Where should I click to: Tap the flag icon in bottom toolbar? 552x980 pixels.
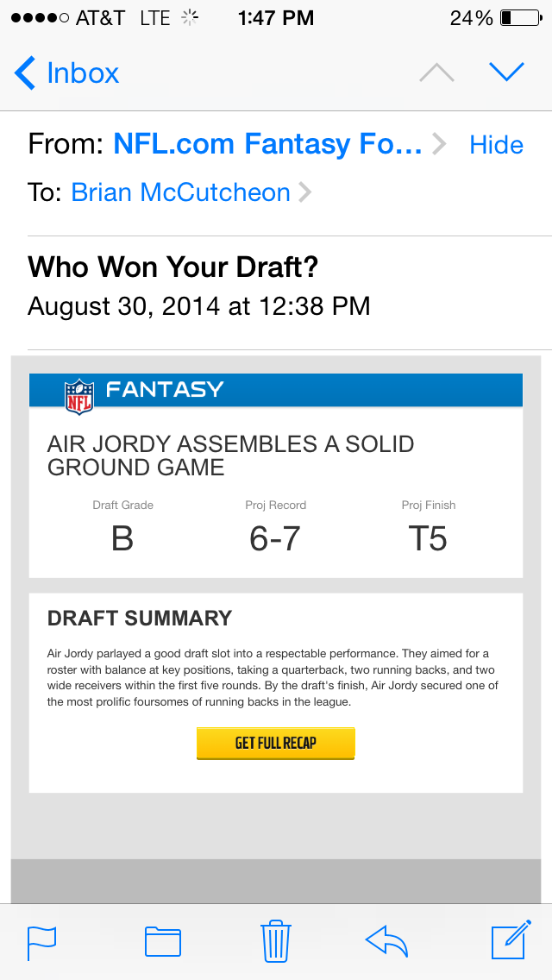[x=41, y=942]
